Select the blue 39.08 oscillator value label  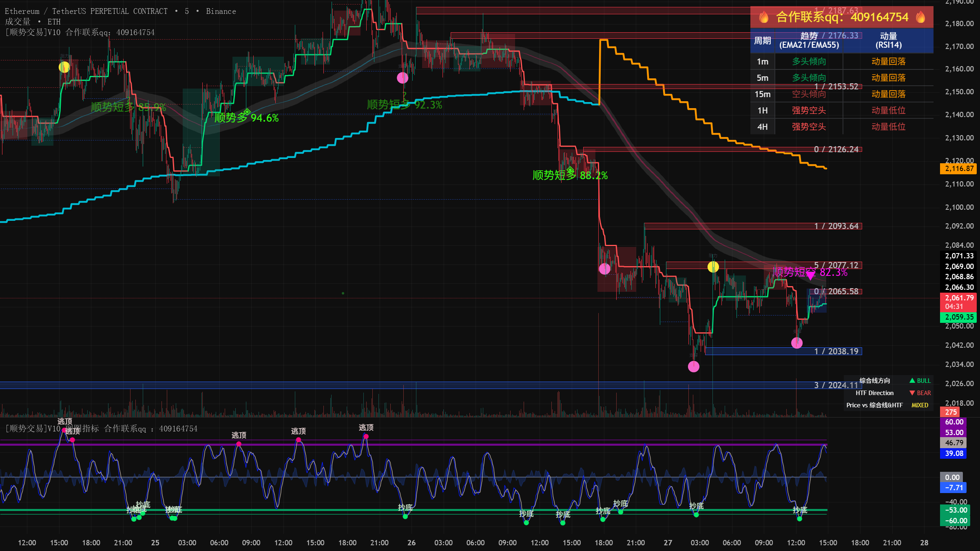pyautogui.click(x=954, y=453)
